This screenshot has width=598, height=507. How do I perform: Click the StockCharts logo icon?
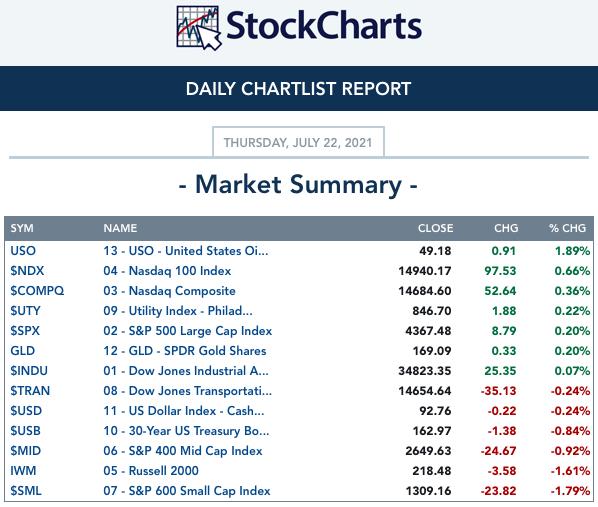point(199,28)
